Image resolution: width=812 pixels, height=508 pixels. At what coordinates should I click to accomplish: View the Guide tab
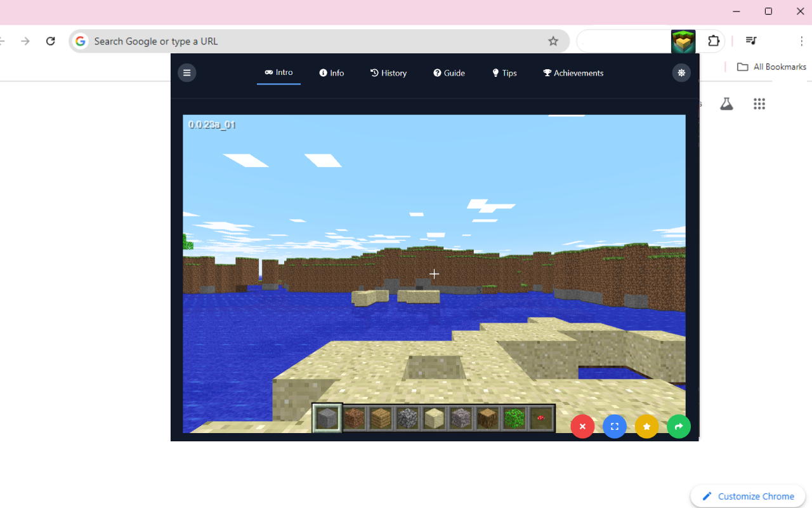(449, 72)
